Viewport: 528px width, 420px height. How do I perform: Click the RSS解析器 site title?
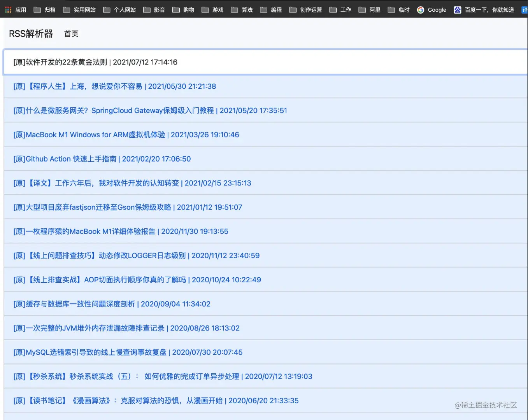[x=31, y=34]
